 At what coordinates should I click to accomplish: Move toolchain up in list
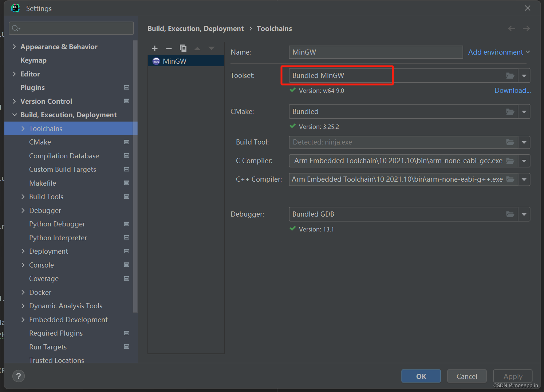click(x=197, y=48)
